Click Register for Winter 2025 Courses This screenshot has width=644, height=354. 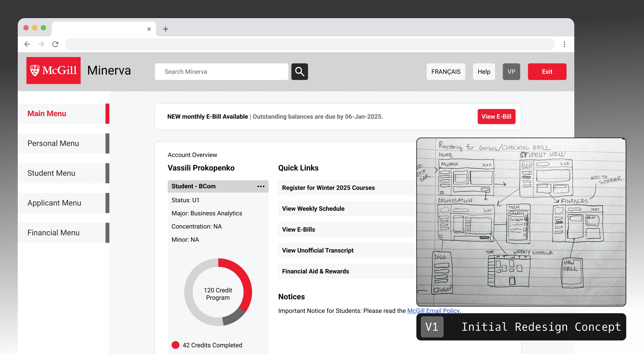328,188
